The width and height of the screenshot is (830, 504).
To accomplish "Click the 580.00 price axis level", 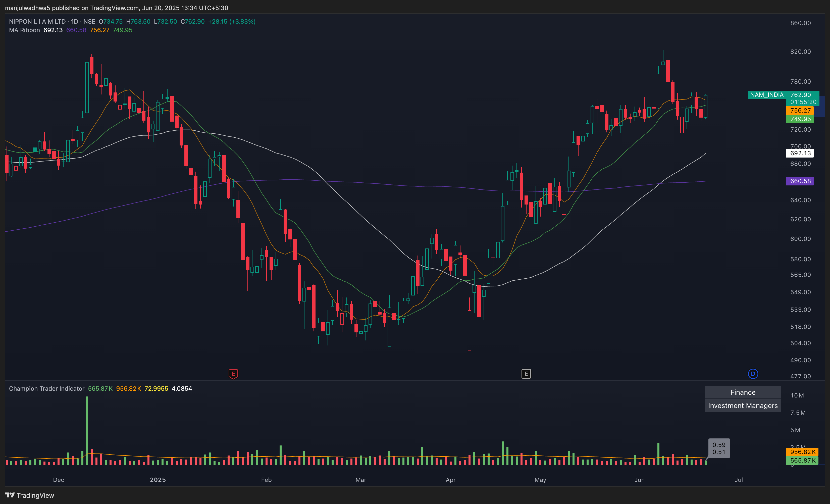I will pyautogui.click(x=800, y=259).
